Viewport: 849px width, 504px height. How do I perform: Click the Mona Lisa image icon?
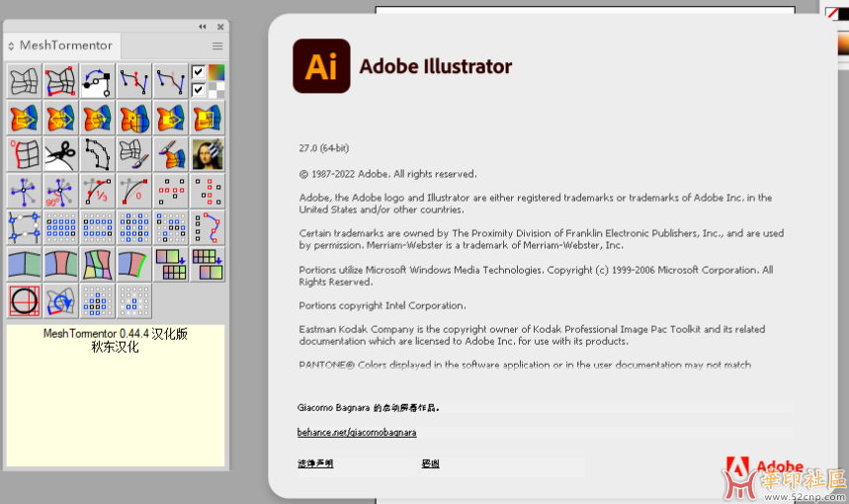pos(208,154)
